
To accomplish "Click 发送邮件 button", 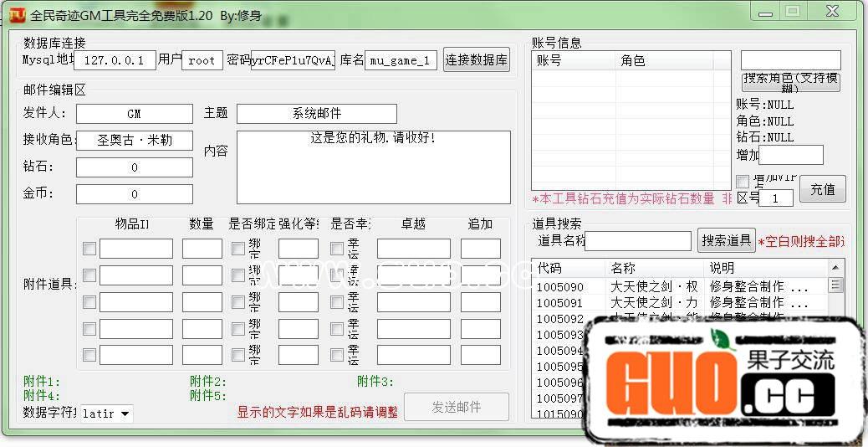I will 456,407.
